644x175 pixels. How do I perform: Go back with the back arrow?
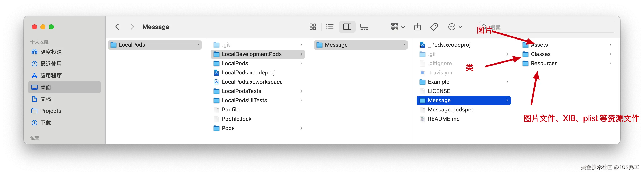[x=117, y=27]
